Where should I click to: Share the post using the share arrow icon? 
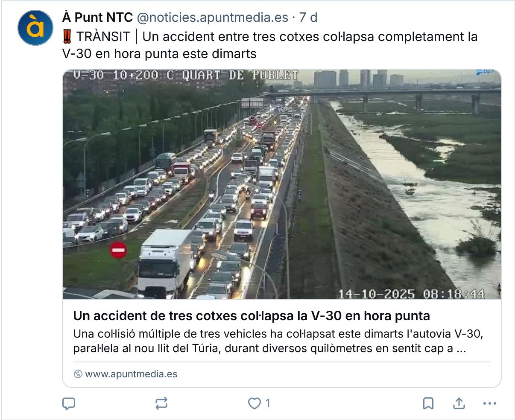click(459, 403)
